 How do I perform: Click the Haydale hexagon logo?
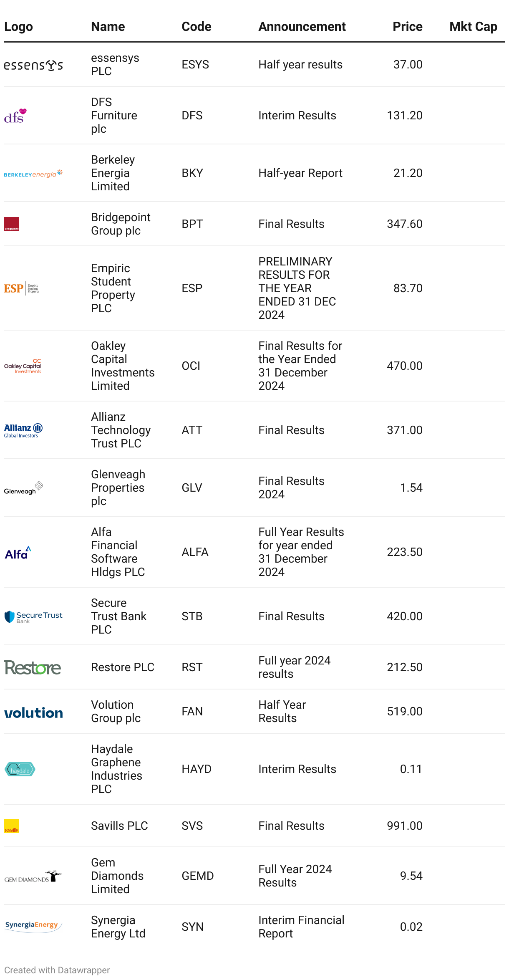tap(20, 769)
